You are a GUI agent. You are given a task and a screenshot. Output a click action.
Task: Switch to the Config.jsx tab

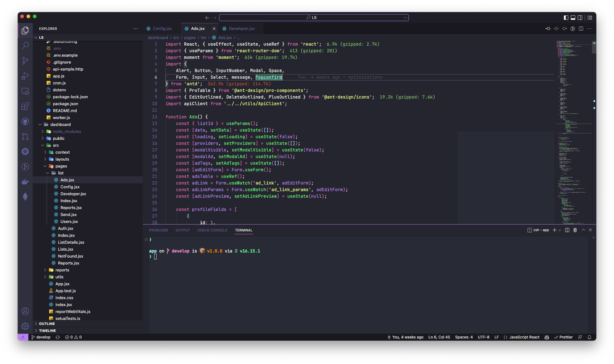(x=162, y=28)
